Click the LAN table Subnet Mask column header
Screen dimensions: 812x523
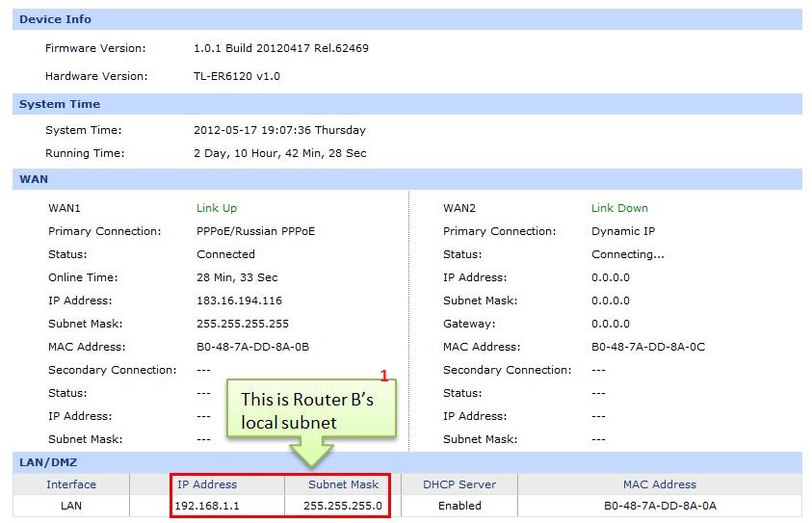pyautogui.click(x=343, y=484)
